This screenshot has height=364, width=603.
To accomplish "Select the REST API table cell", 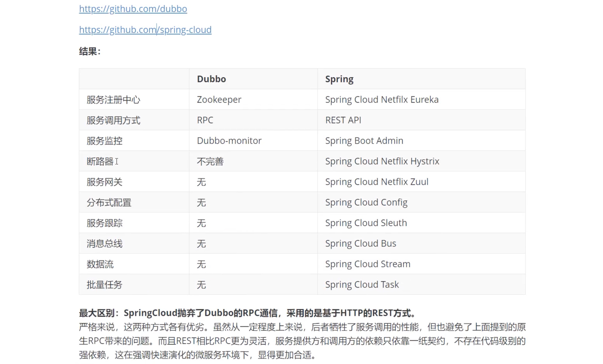I will pos(343,120).
